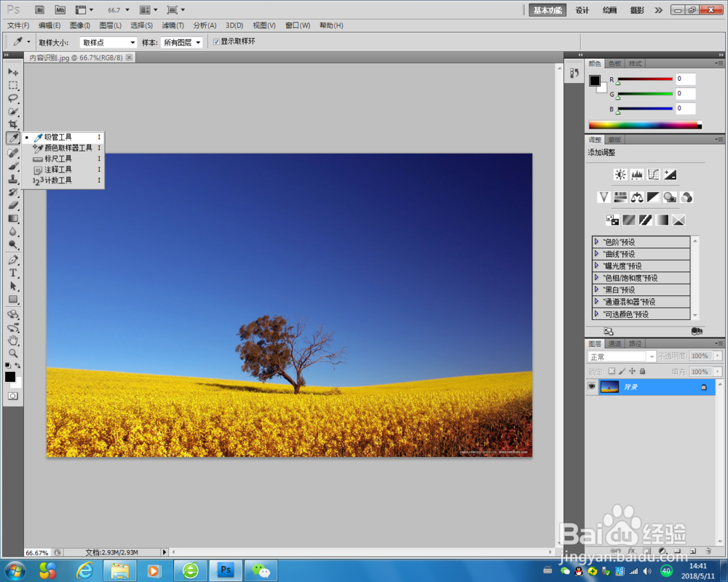
Task: Toggle lock transparent pixels
Action: click(x=612, y=371)
